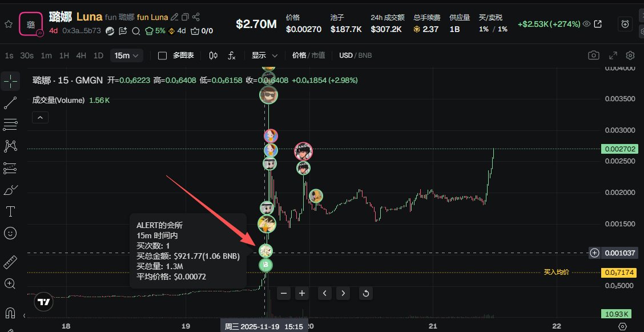
Task: Click the crown 0/0 indicator
Action: click(x=202, y=31)
